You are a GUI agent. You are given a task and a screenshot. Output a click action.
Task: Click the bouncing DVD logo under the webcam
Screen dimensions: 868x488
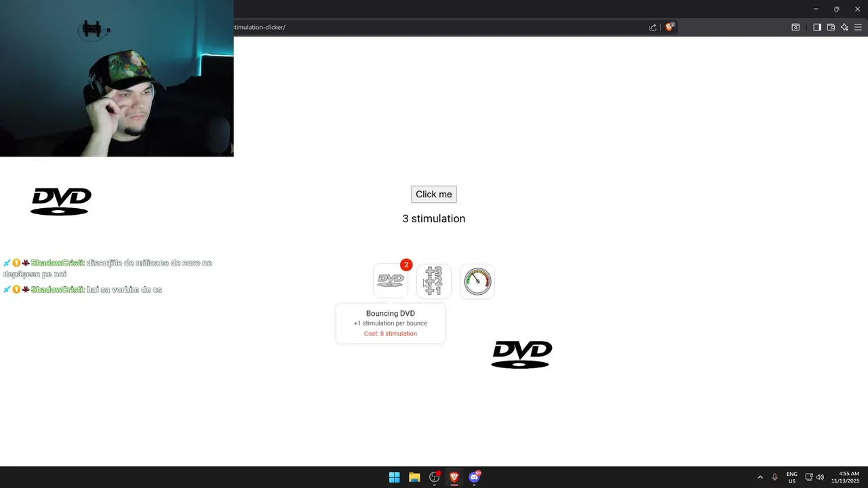[61, 202]
